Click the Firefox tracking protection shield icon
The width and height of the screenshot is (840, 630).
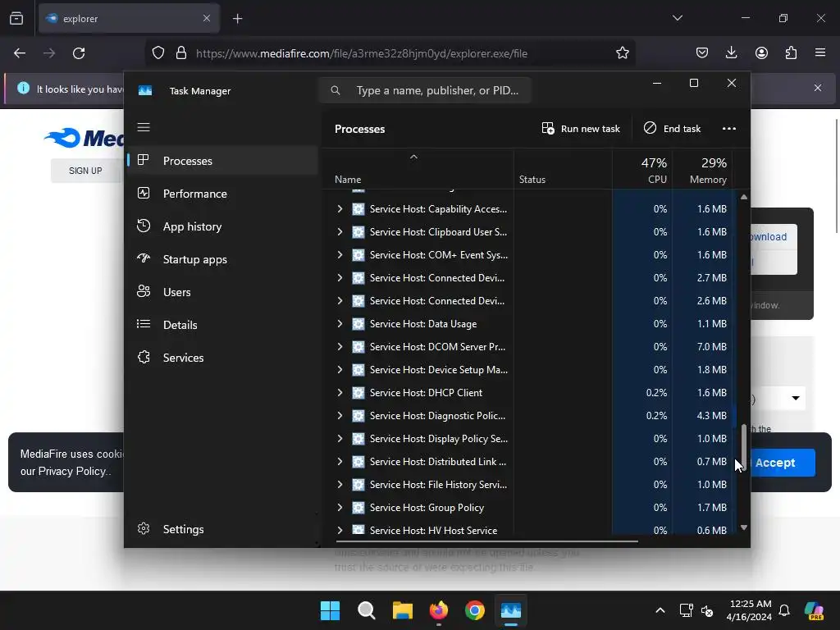[158, 53]
